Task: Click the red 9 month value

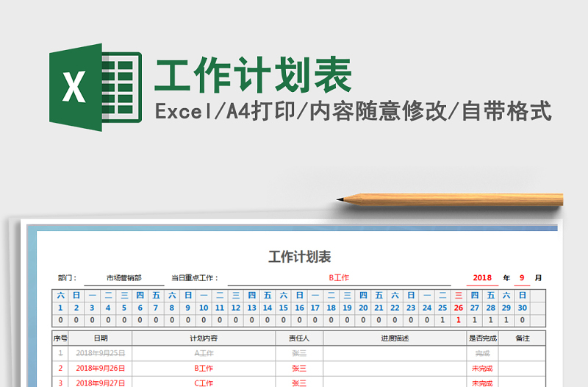Action: click(x=522, y=278)
